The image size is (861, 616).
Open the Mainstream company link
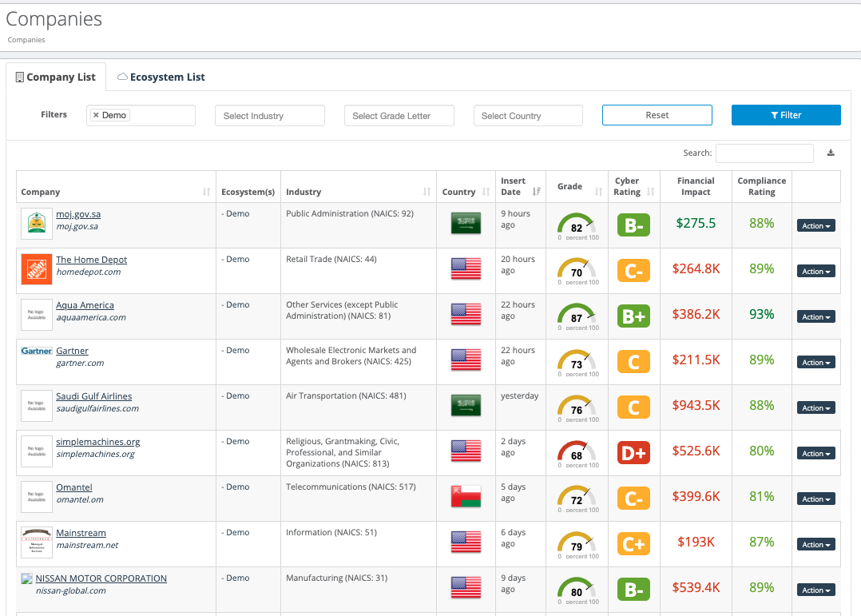(x=81, y=534)
